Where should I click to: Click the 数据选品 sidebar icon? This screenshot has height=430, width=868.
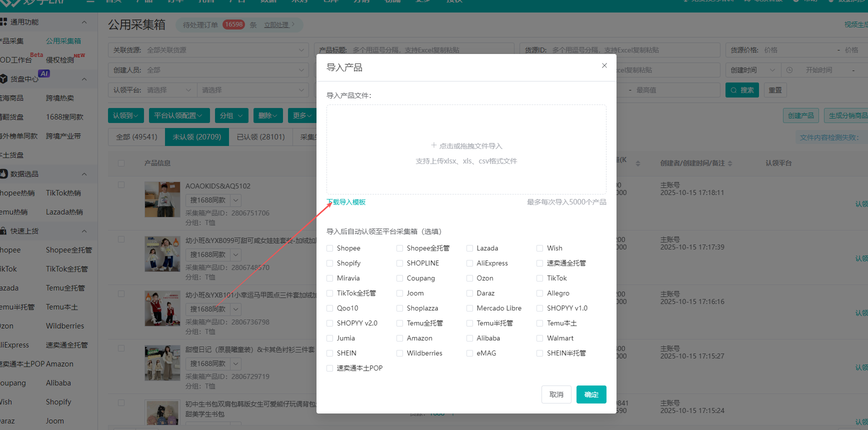3,174
